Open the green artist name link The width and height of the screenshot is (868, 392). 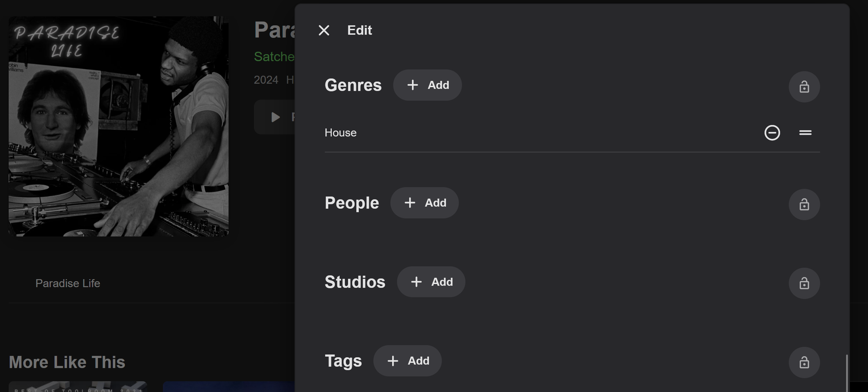[274, 57]
